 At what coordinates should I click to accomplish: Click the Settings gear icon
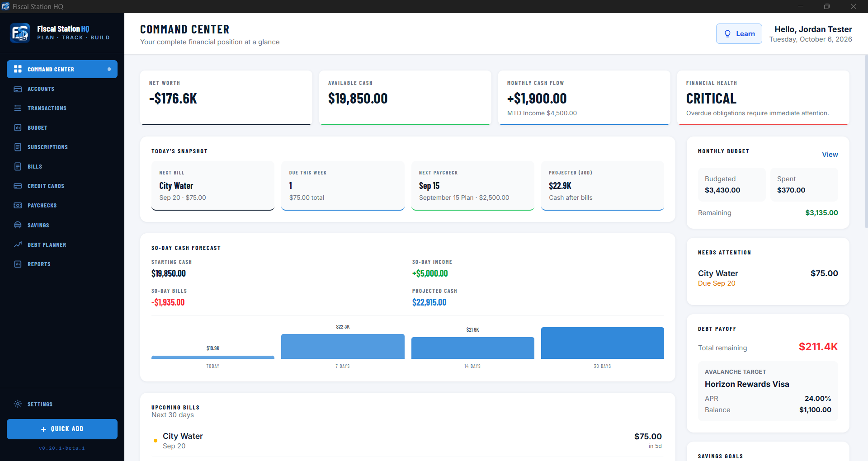pos(18,404)
